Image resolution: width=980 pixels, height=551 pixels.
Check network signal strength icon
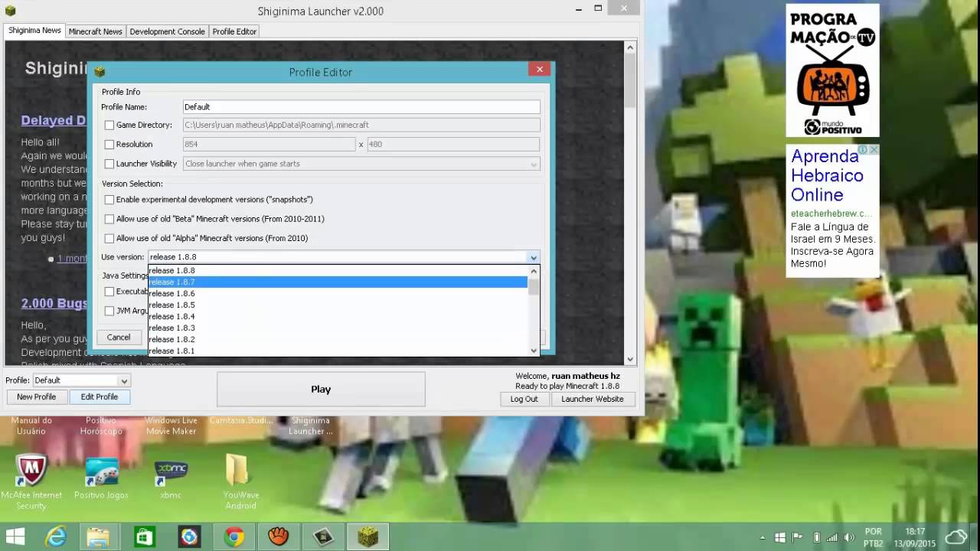coord(832,537)
